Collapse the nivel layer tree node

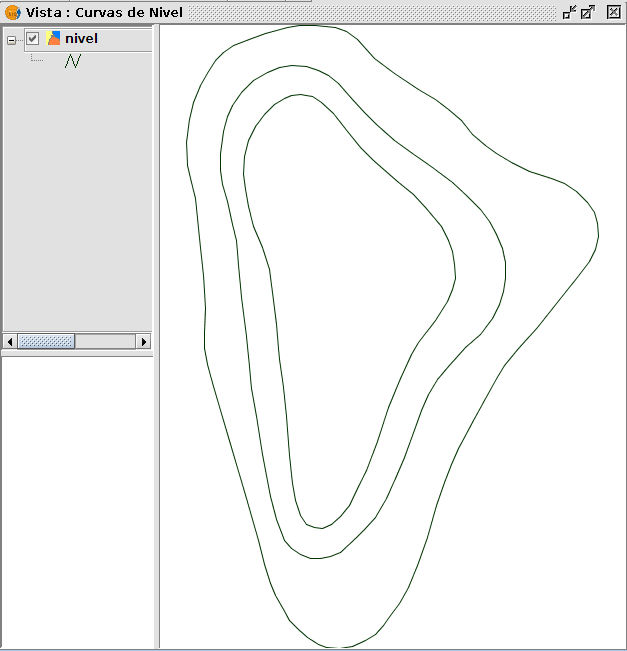(11, 40)
